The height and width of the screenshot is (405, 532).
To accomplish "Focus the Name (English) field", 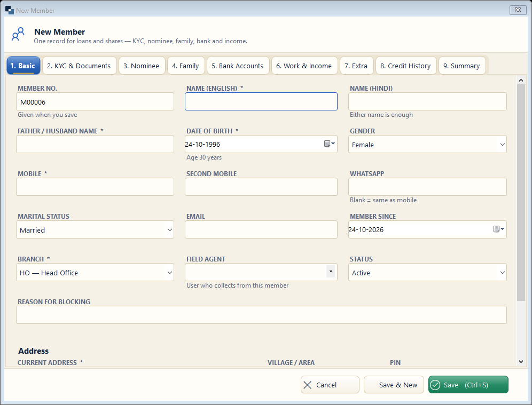I will (x=261, y=101).
